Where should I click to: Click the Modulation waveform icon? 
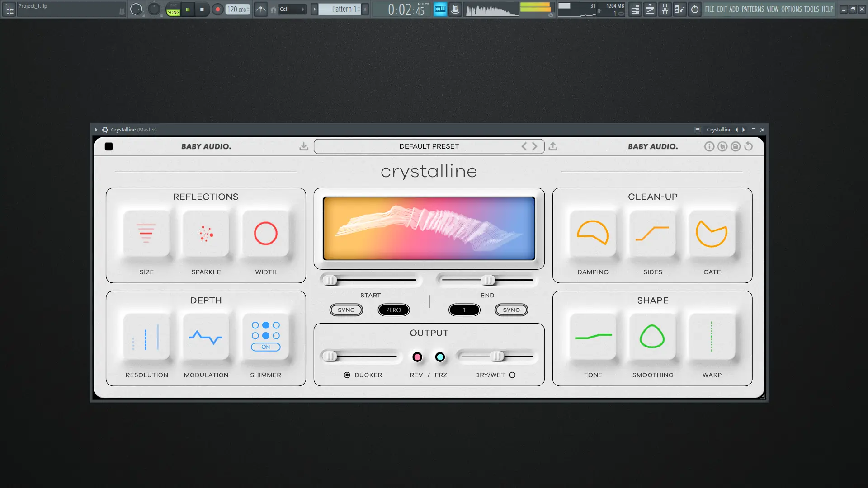[x=206, y=337]
